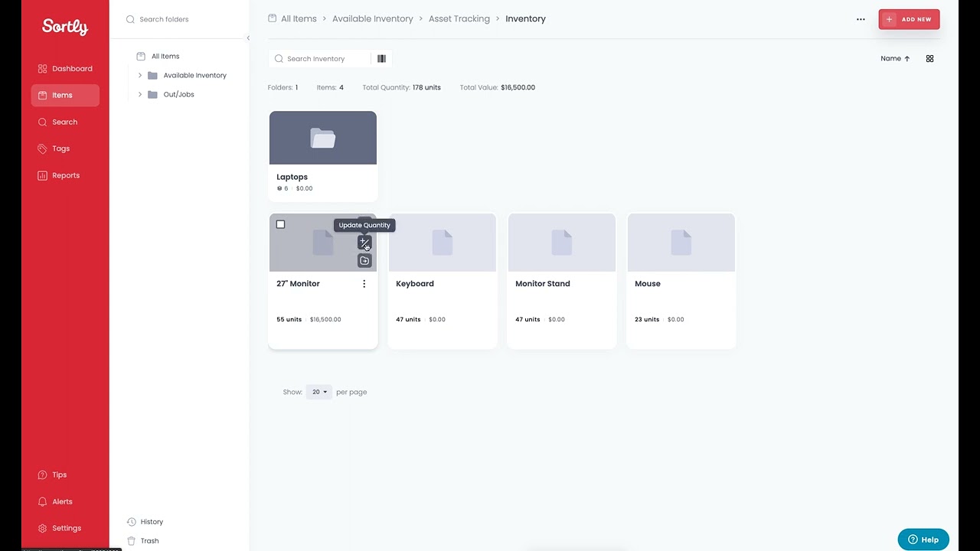The image size is (980, 551).
Task: Navigate to Available Inventory breadcrumb
Action: click(372, 18)
